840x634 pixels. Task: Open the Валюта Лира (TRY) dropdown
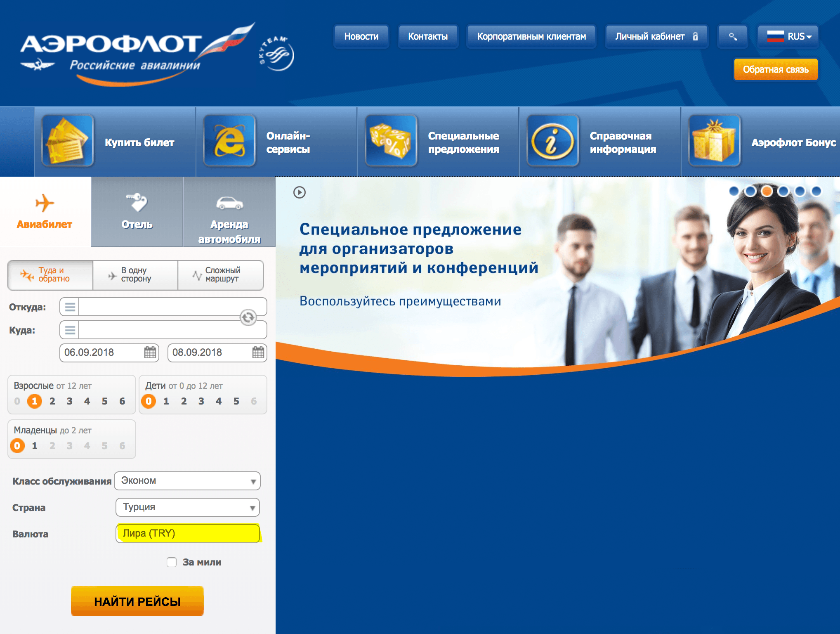coord(188,533)
